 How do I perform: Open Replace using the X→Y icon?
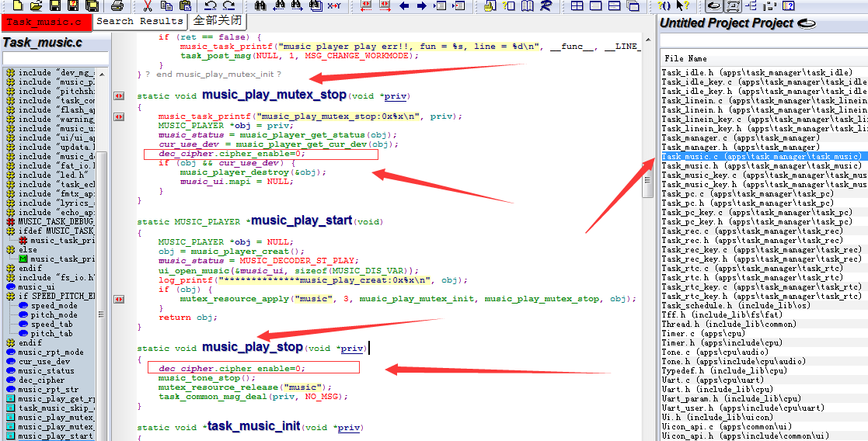click(334, 6)
